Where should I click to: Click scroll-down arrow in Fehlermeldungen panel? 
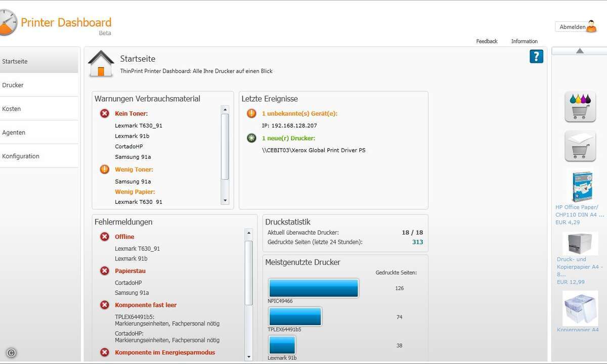248,356
